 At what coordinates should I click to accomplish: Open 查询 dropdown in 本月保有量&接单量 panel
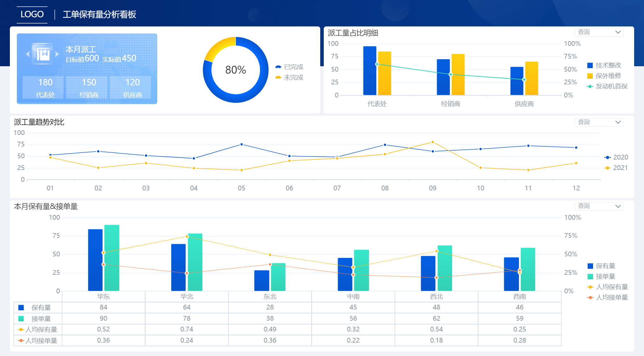[599, 206]
